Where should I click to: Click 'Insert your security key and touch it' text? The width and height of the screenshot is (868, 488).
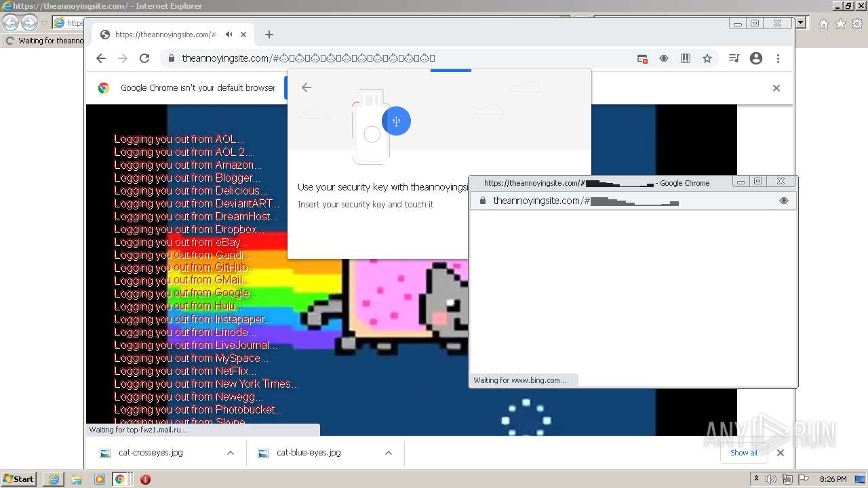tap(366, 204)
